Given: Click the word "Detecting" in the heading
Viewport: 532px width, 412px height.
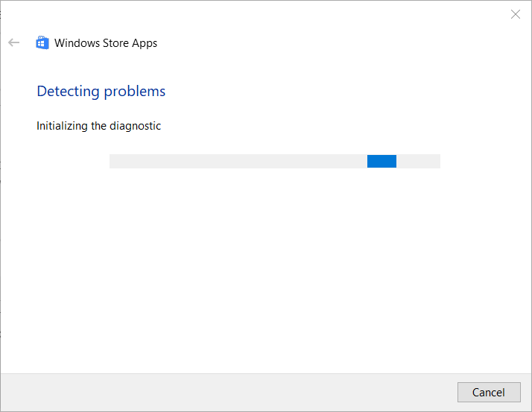Looking at the screenshot, I should click(x=68, y=92).
